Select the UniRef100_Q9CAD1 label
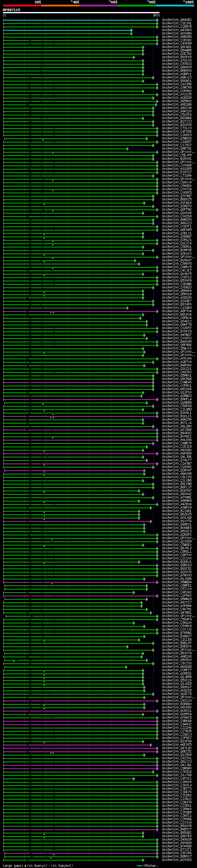The image size is (197, 868). pos(177,47)
